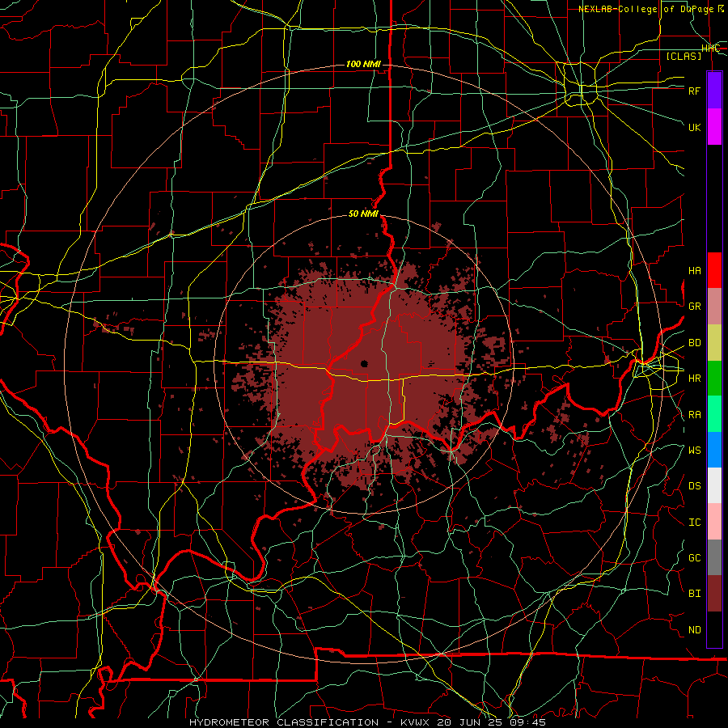
Task: Click the 'KVWX' radar station identifier
Action: 415,722
